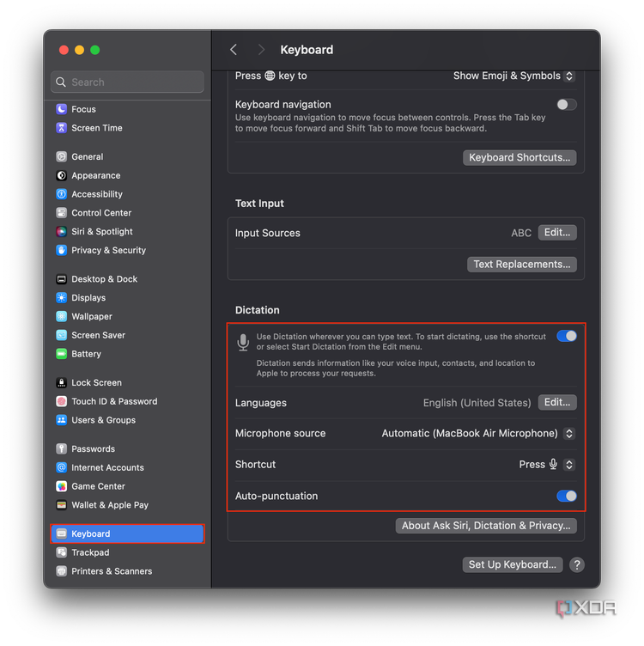Image resolution: width=644 pixels, height=646 pixels.
Task: Click the search magnifier icon
Action: [61, 82]
